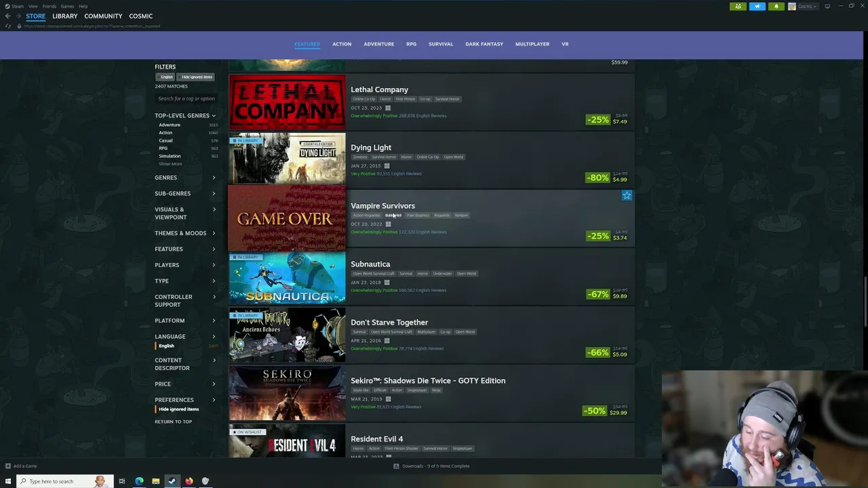Open the Community tab
868x488 pixels.
pos(103,16)
